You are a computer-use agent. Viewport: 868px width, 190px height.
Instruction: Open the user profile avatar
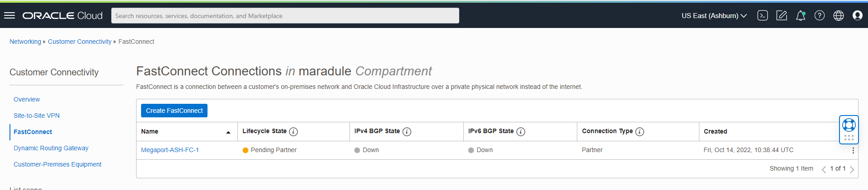point(857,16)
